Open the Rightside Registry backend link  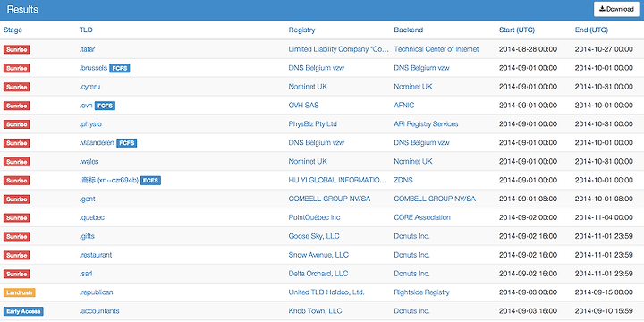421,292
